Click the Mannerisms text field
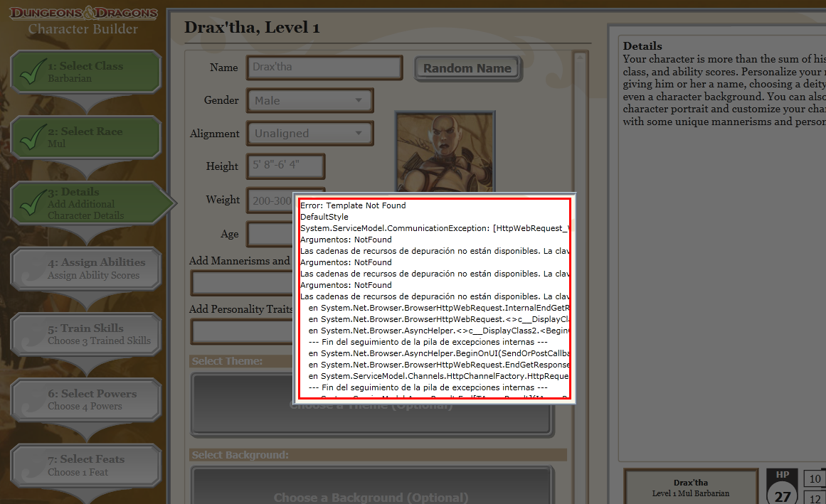 point(243,283)
